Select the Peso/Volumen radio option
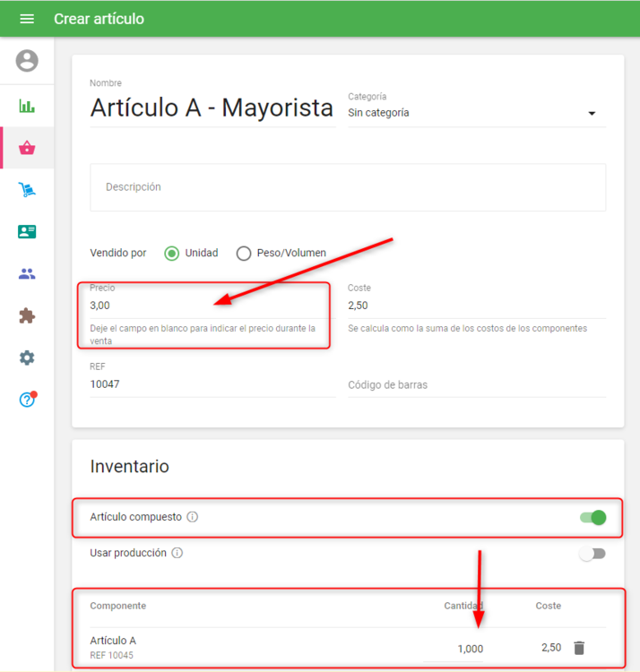This screenshot has height=672, width=640. point(243,254)
